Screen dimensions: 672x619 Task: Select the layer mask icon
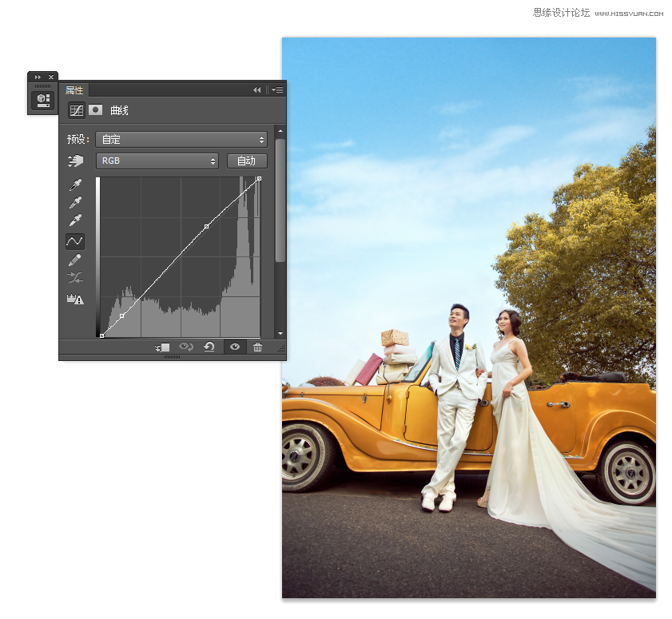pos(96,110)
